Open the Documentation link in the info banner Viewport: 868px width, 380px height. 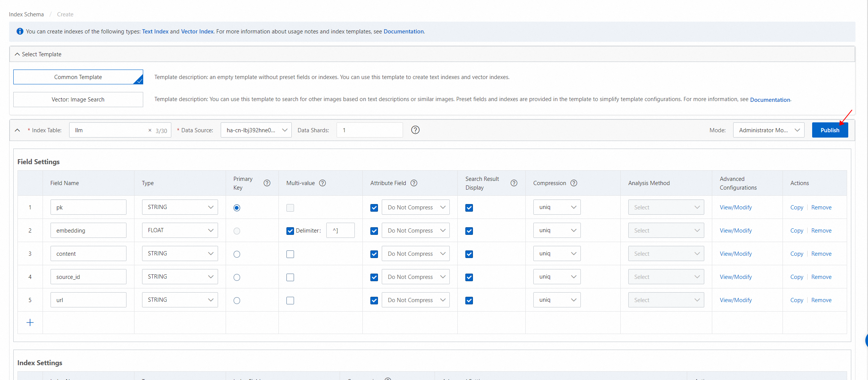click(x=403, y=32)
